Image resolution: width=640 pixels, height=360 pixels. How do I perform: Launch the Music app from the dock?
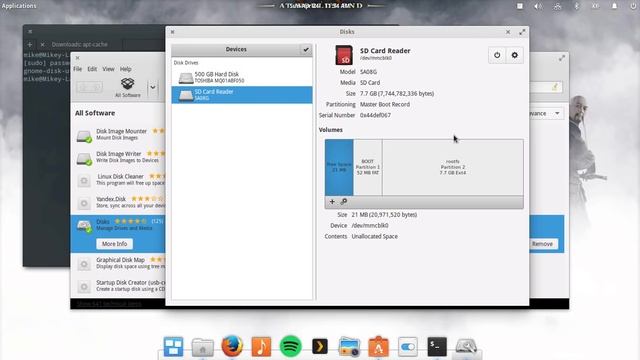pos(261,347)
